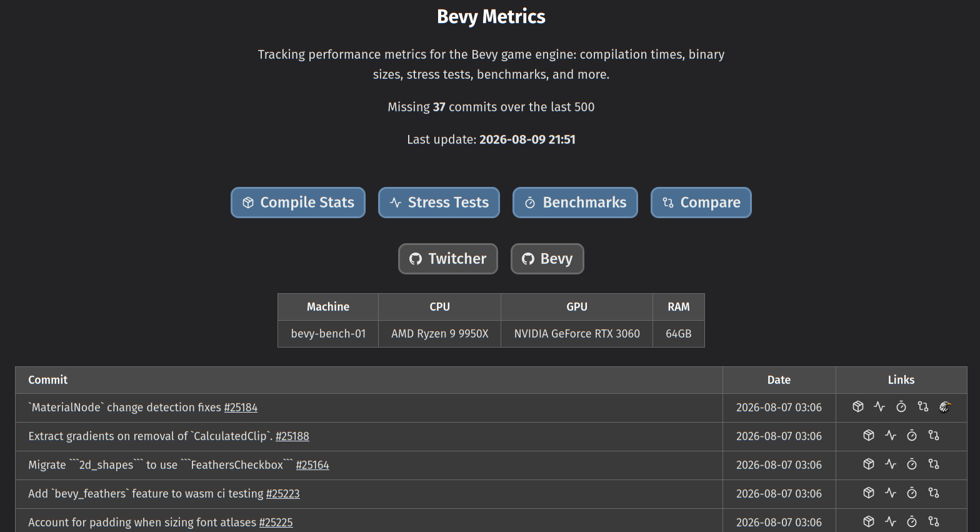
Task: Open stress tests pulse icon for commit #25223
Action: click(891, 493)
